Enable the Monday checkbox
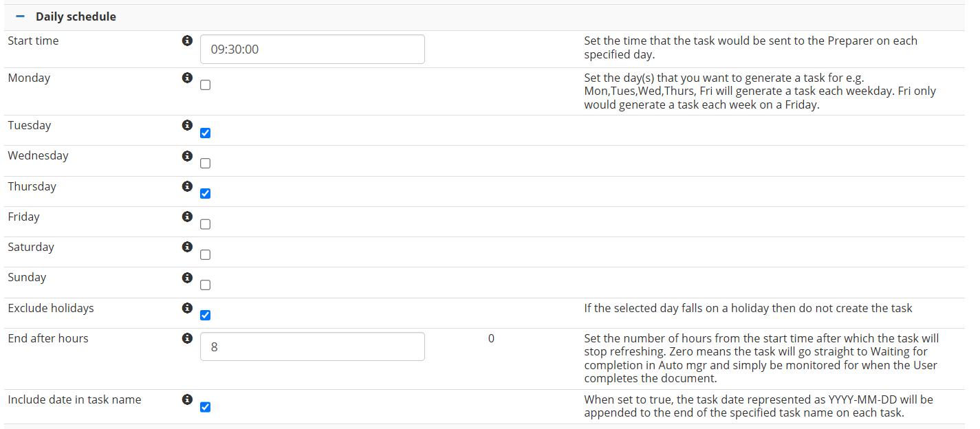This screenshot has height=429, width=980. [205, 85]
